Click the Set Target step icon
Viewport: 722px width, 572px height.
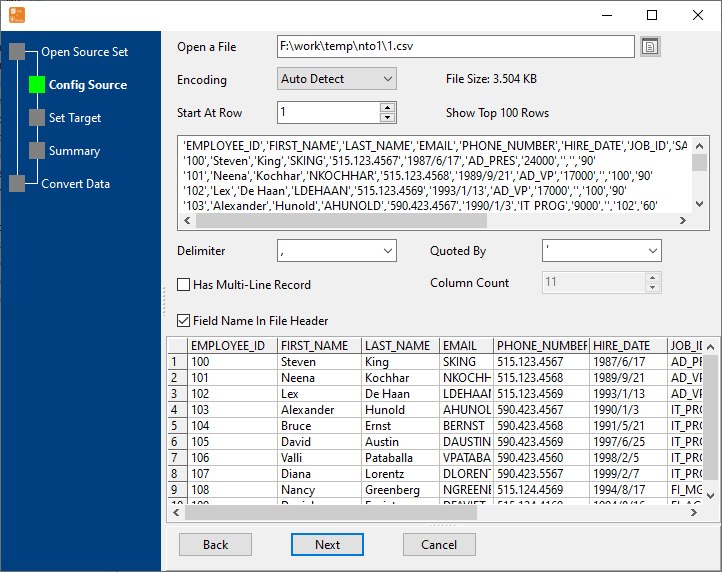coord(38,118)
